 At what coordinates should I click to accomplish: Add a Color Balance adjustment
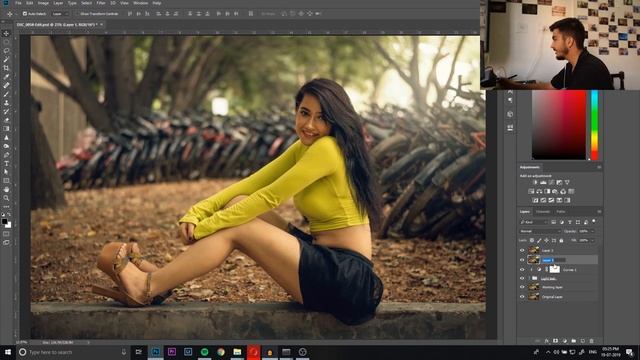tap(539, 191)
